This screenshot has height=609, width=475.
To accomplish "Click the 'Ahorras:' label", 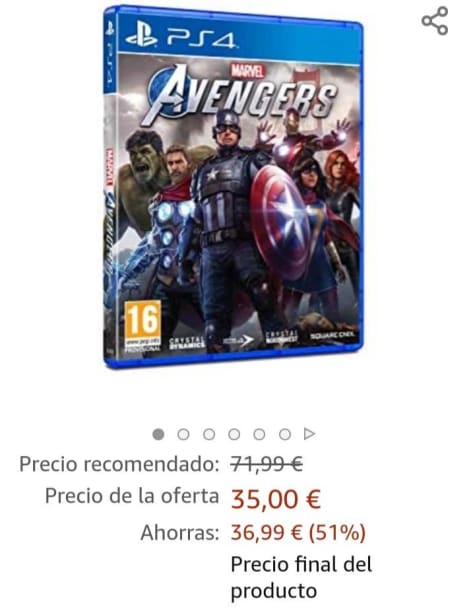I will click(x=180, y=532).
